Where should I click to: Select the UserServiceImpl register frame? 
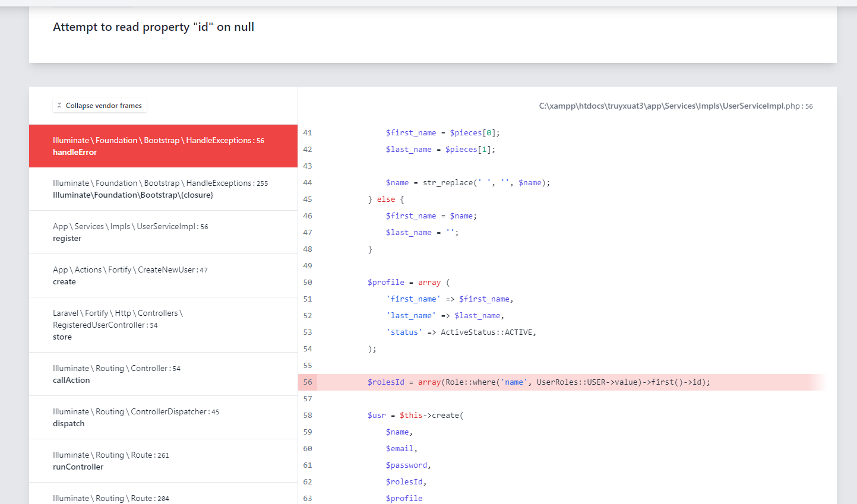pos(163,232)
